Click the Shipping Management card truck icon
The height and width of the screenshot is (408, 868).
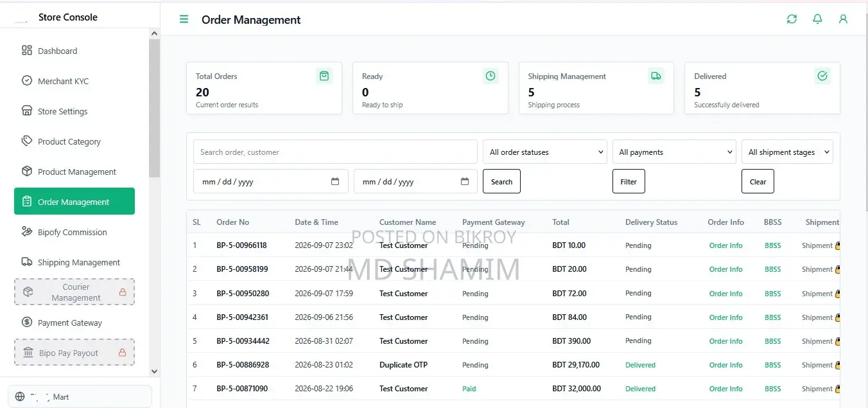656,76
